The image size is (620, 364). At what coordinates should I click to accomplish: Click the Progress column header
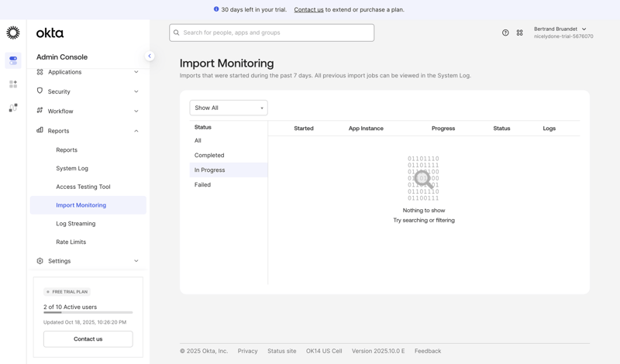[443, 129]
